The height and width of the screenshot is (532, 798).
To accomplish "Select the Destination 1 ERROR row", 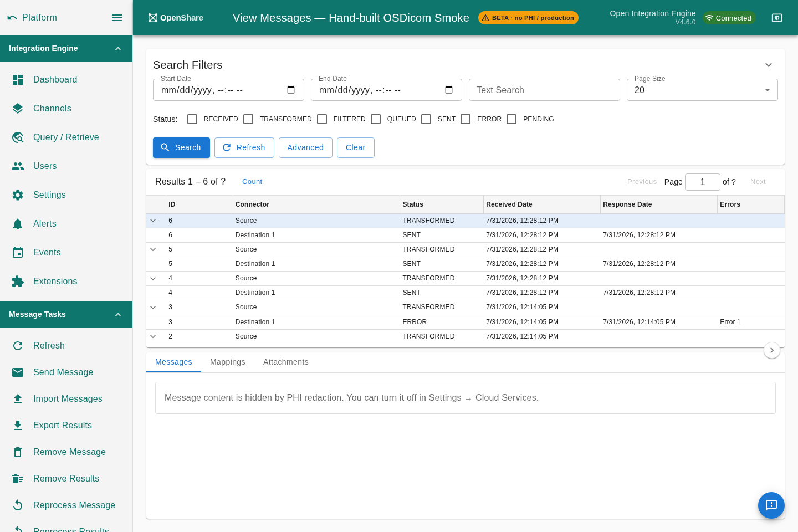I will [465, 322].
